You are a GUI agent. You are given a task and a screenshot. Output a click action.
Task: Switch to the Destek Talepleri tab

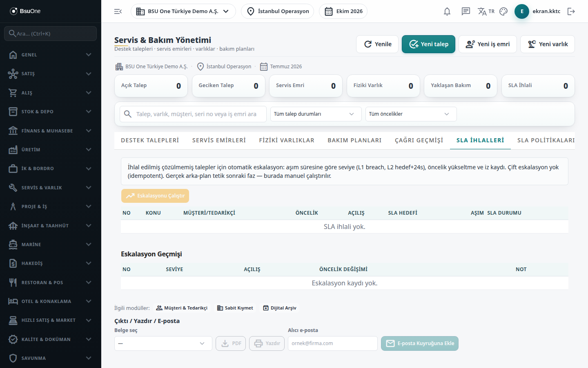(150, 140)
